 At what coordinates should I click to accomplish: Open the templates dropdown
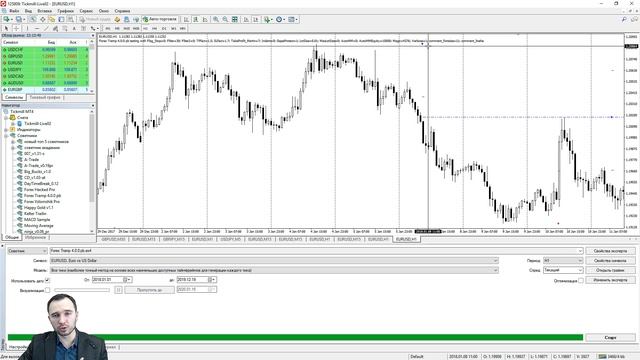[293, 19]
